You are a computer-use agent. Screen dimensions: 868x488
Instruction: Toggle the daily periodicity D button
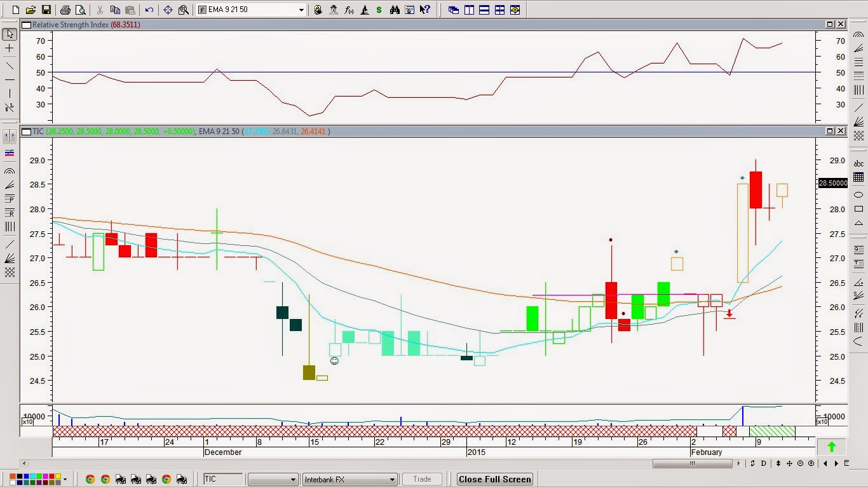coord(764,463)
